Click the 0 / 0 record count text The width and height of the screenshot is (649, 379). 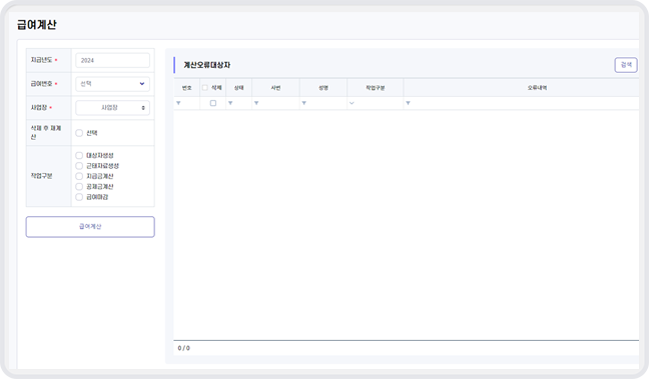[184, 348]
